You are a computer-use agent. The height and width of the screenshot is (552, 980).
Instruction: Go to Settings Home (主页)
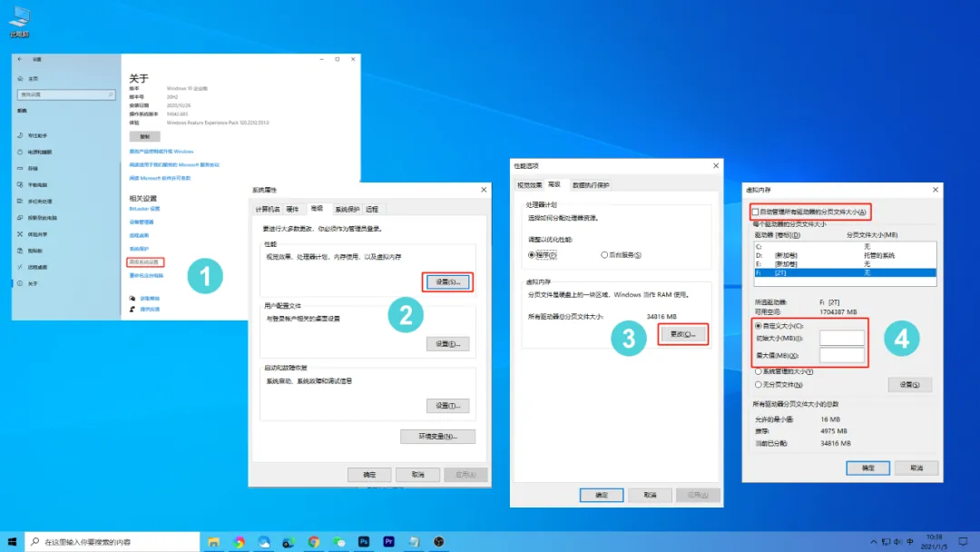[29, 79]
